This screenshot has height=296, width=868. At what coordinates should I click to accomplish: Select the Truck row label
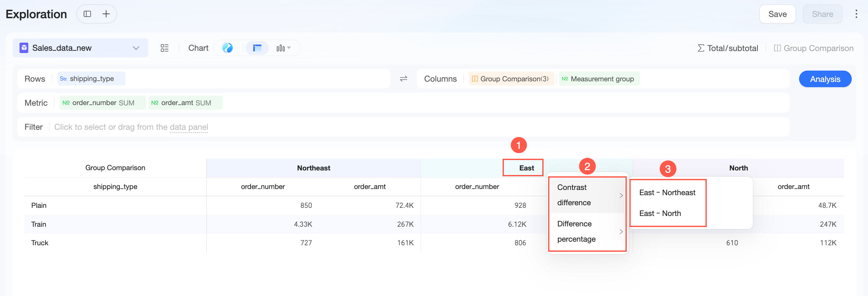click(x=40, y=243)
